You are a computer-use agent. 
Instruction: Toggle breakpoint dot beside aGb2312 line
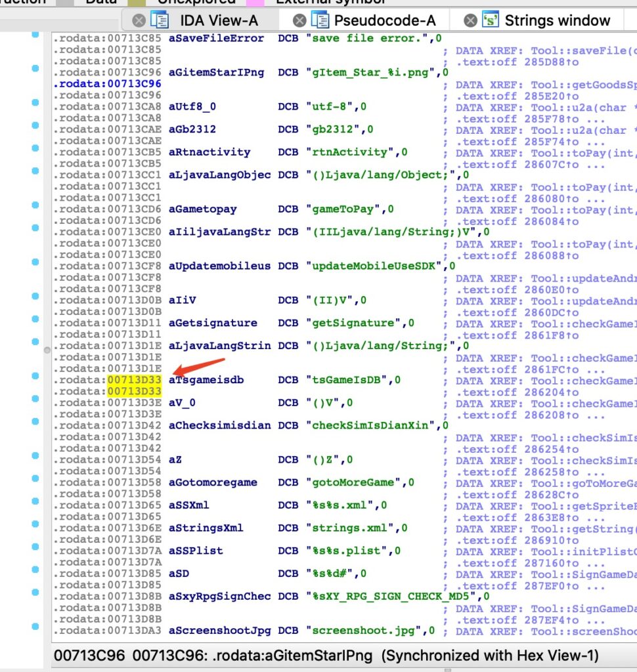(35, 129)
